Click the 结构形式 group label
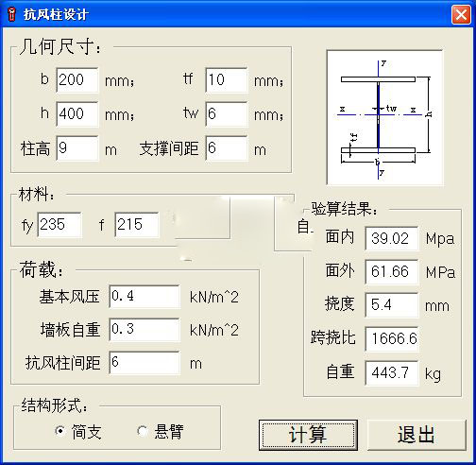This screenshot has width=476, height=465. pos(54,405)
